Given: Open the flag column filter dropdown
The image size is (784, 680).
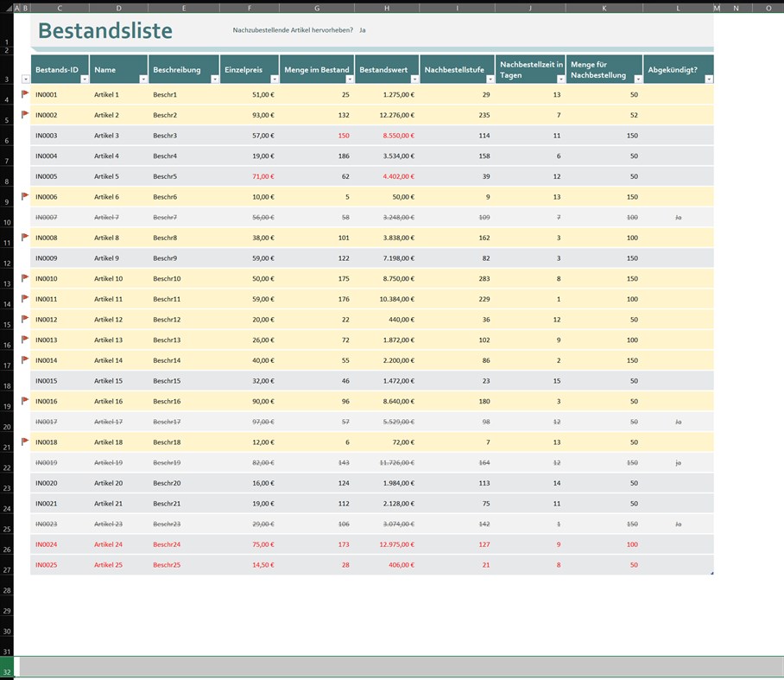Looking at the screenshot, I should click(x=26, y=79).
